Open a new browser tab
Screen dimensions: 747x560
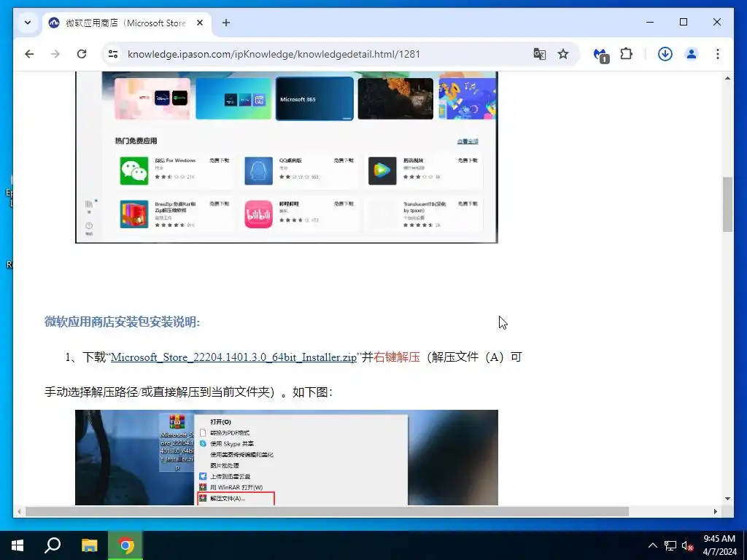[x=226, y=23]
